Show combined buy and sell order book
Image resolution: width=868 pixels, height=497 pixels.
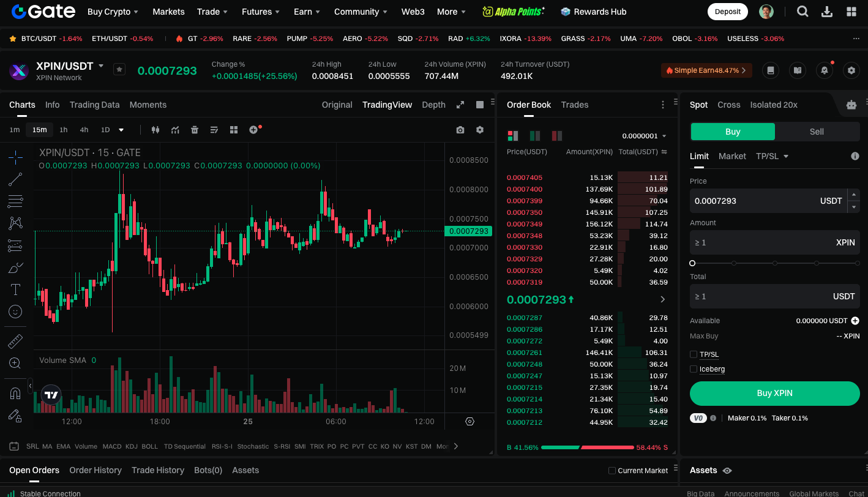pos(513,135)
